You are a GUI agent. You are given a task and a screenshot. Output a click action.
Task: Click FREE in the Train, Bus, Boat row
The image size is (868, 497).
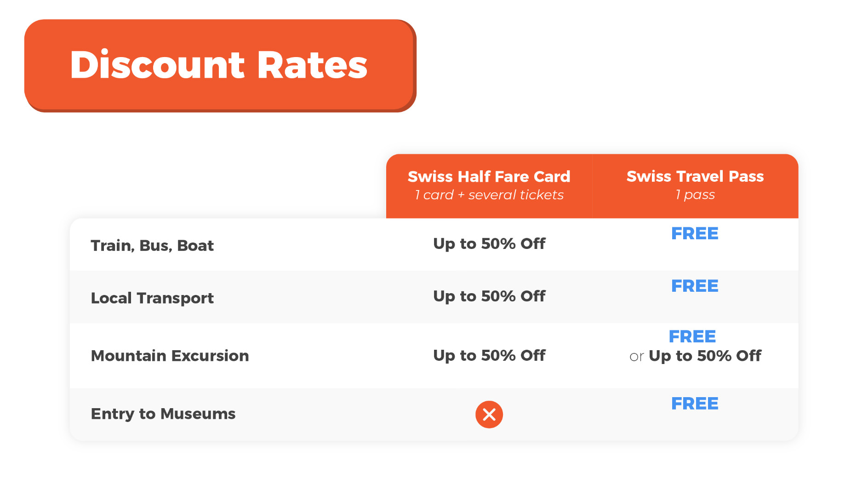coord(695,234)
